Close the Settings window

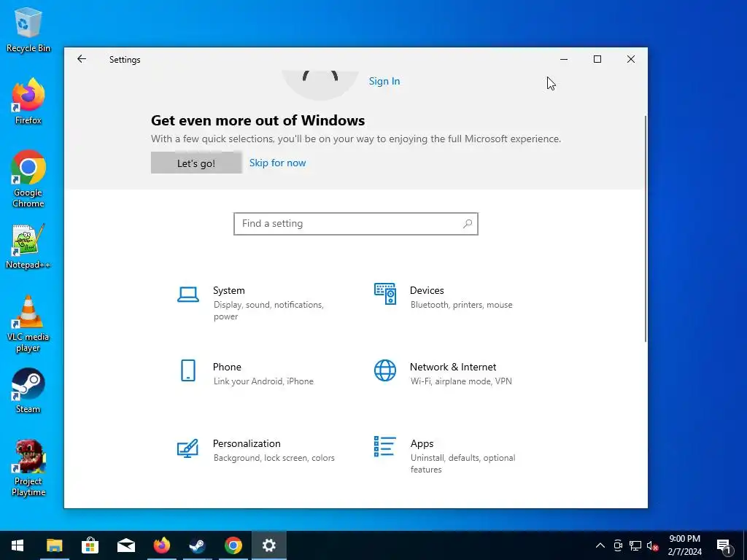(631, 59)
